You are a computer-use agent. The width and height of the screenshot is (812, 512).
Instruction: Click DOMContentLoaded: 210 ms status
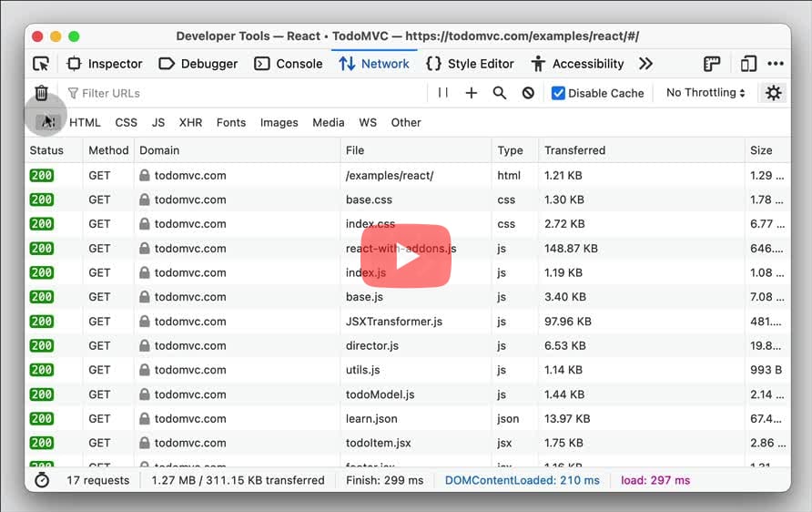point(522,480)
